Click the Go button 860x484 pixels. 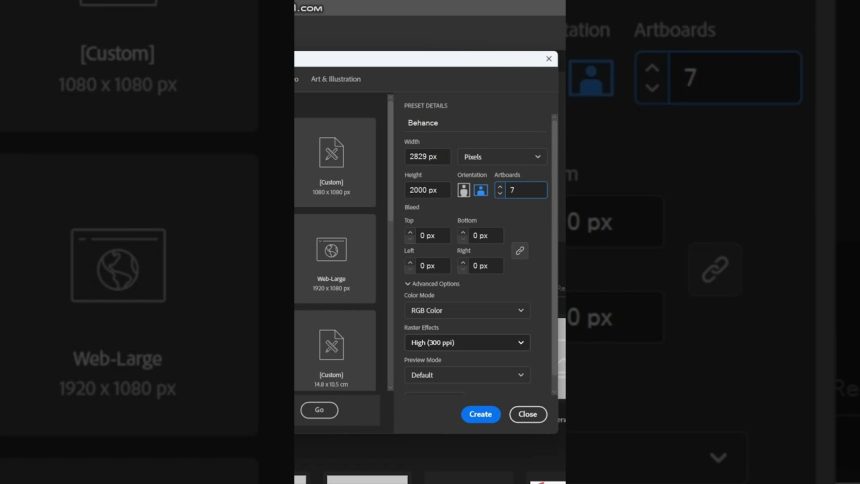(x=319, y=410)
